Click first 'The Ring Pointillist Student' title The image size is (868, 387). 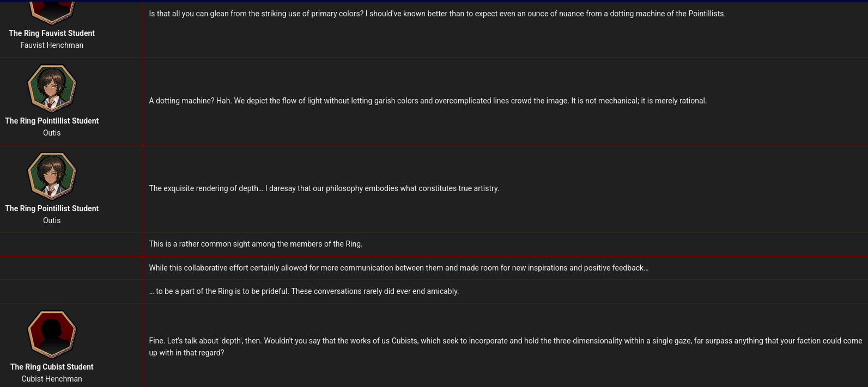[52, 121]
